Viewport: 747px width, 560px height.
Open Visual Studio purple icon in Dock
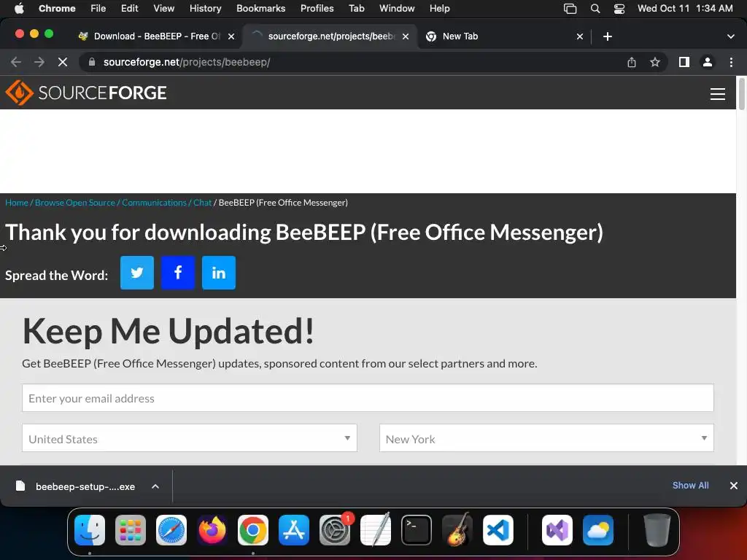click(557, 530)
